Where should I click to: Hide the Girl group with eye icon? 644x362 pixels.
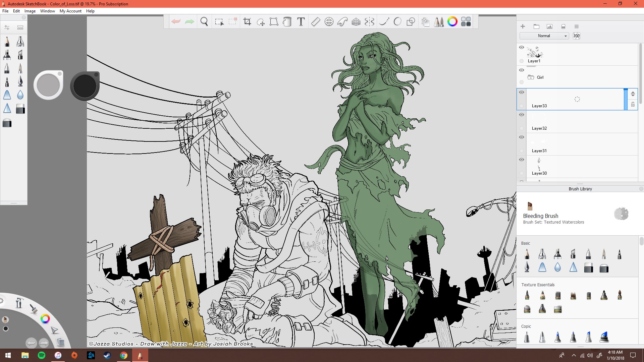pyautogui.click(x=522, y=70)
